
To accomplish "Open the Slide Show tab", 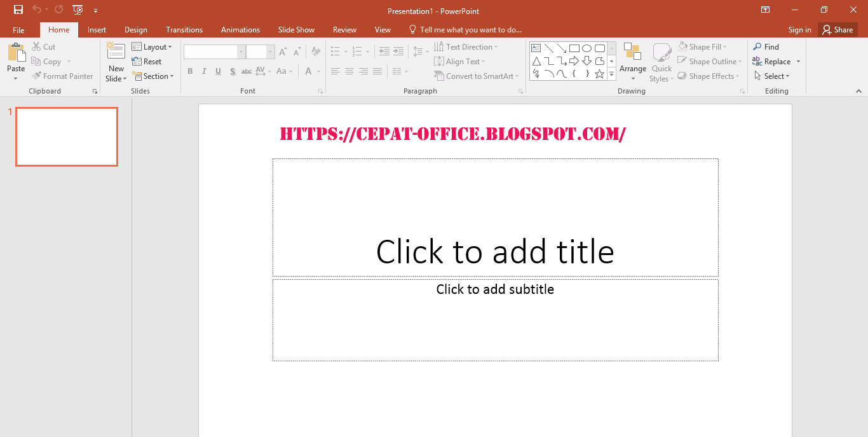I will 296,29.
